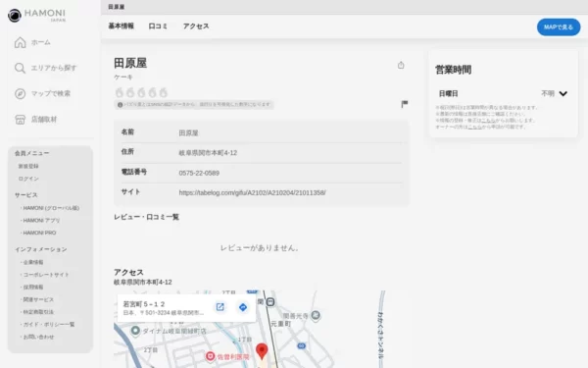Click the 佐曽利医院 map marker
The height and width of the screenshot is (368, 588).
coord(211,356)
